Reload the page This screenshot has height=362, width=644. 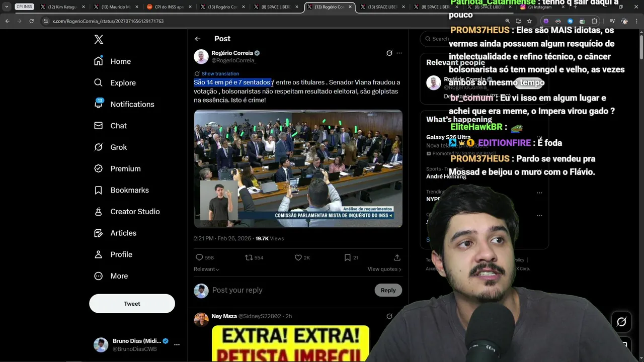pos(31,21)
